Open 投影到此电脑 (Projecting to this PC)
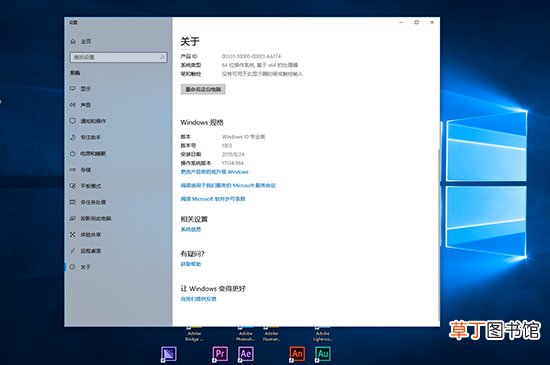This screenshot has width=550, height=365. pyautogui.click(x=90, y=218)
